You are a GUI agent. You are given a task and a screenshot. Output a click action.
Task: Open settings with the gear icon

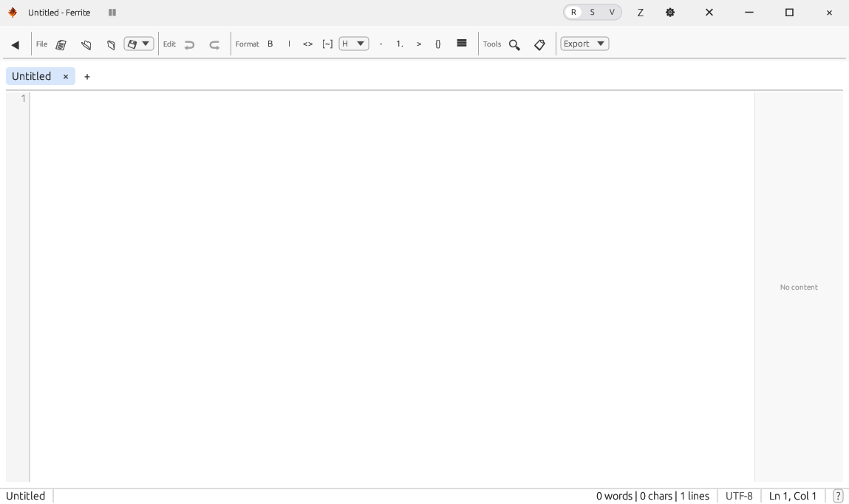670,13
